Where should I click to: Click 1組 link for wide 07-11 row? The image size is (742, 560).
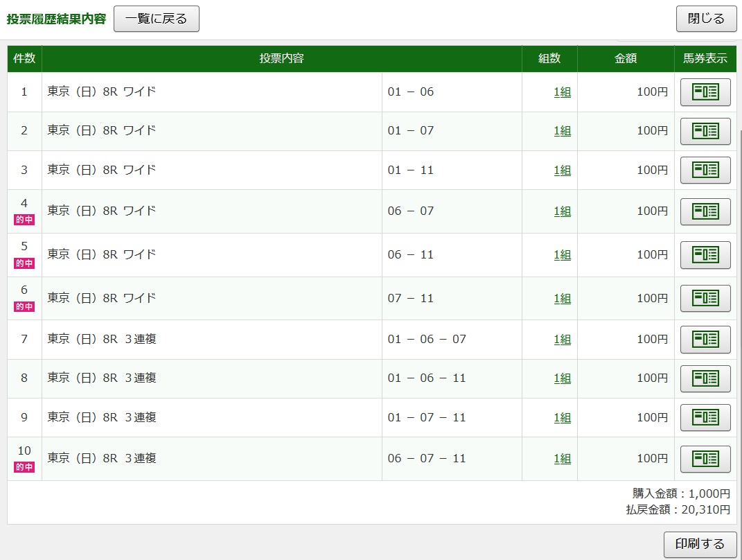pos(562,299)
